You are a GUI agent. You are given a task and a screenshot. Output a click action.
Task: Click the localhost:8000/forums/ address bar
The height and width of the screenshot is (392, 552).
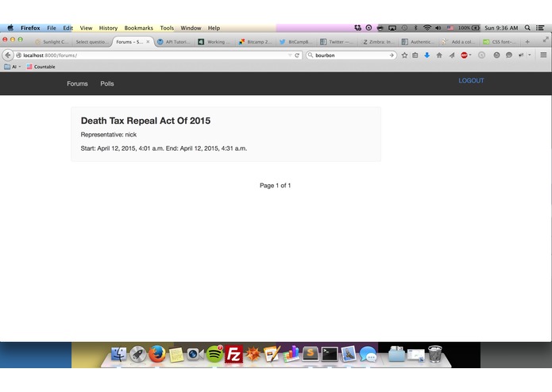[x=152, y=56]
